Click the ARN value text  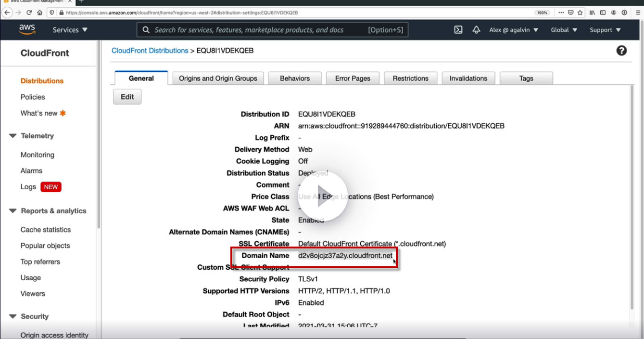401,126
